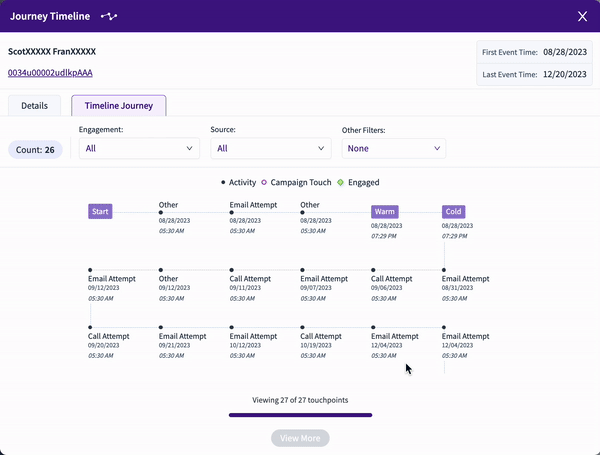Click the Count: 26 badge
Screen dimensions: 600x455
(35, 150)
